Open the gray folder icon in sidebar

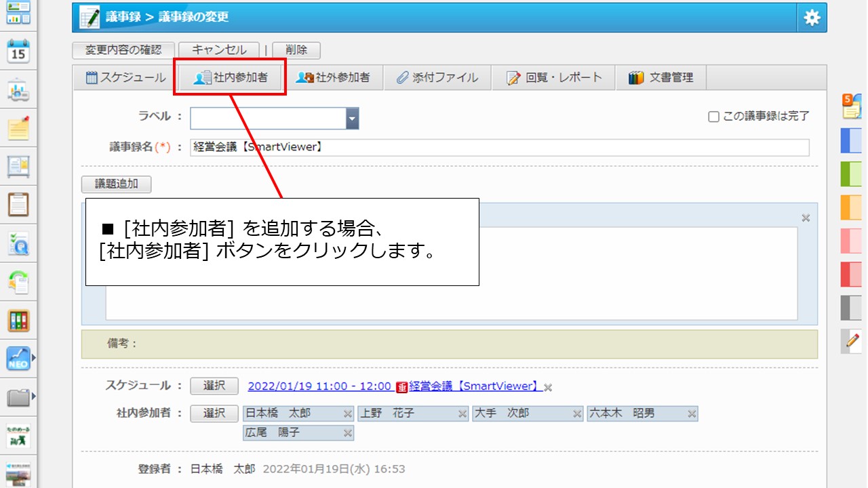click(x=18, y=397)
